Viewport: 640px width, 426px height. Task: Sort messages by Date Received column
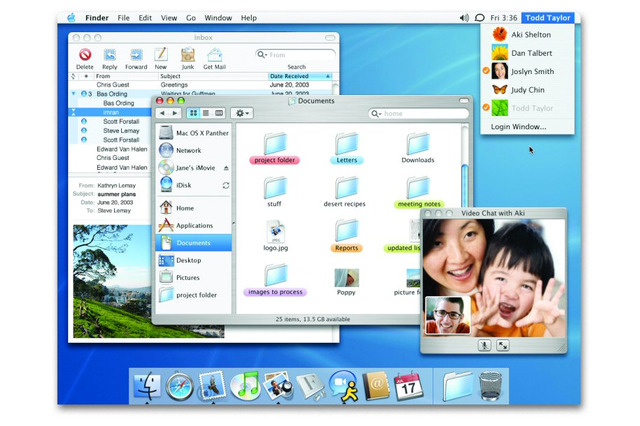300,76
